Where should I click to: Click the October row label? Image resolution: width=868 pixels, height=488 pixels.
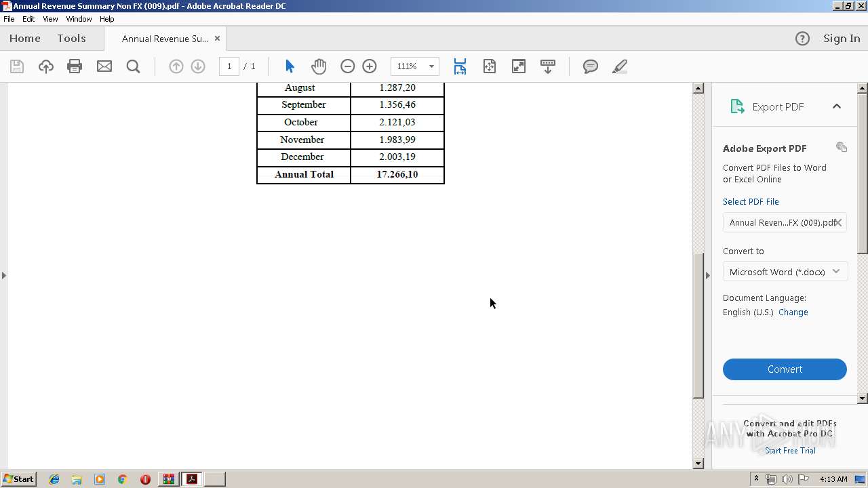tap(301, 123)
